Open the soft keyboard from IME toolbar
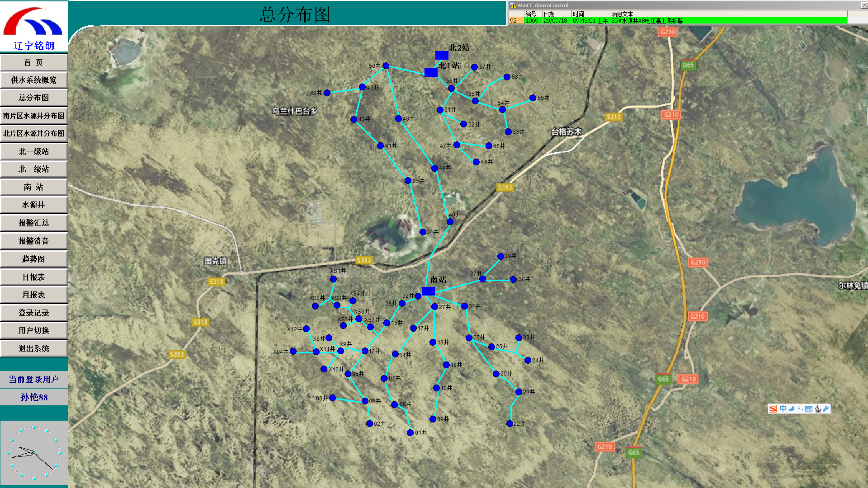The image size is (868, 488). [809, 409]
